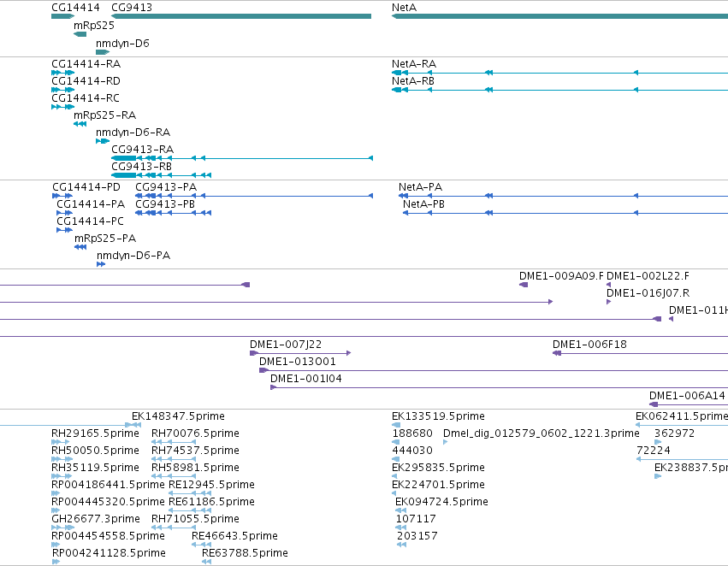This screenshot has height=566, width=728.
Task: Click the CG9413 gene bar
Action: [241, 16]
